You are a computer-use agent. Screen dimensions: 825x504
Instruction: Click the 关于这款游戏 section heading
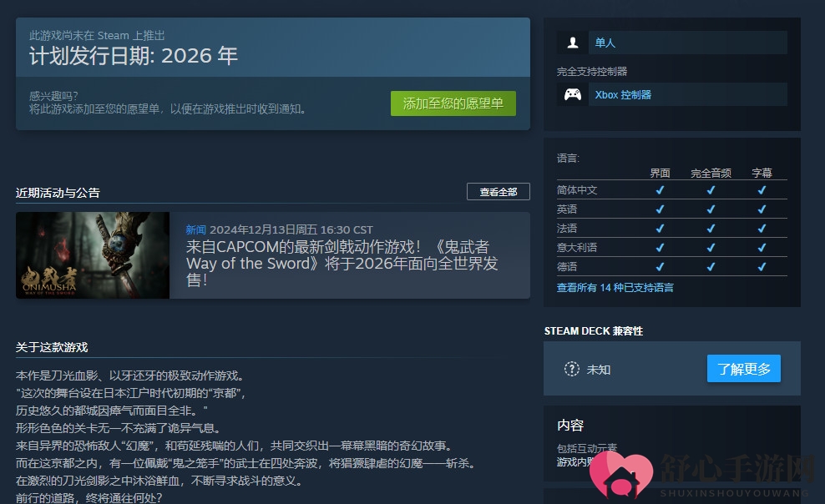tap(52, 347)
